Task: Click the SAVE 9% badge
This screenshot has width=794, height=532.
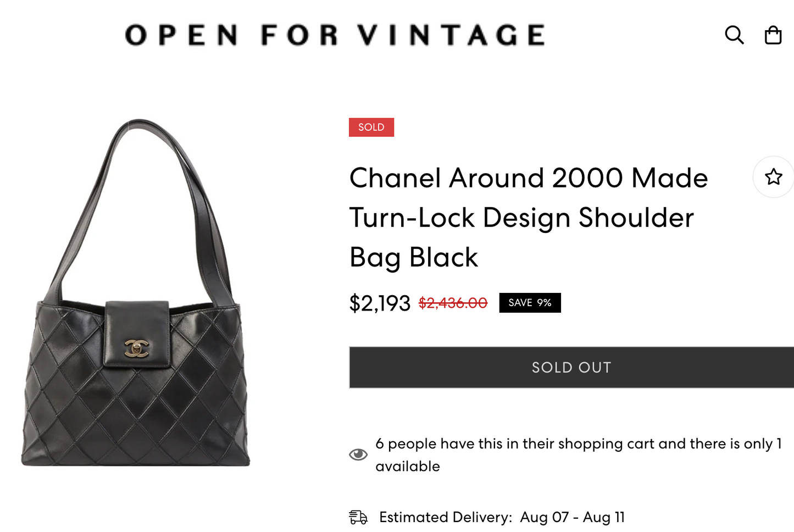Action: click(530, 303)
